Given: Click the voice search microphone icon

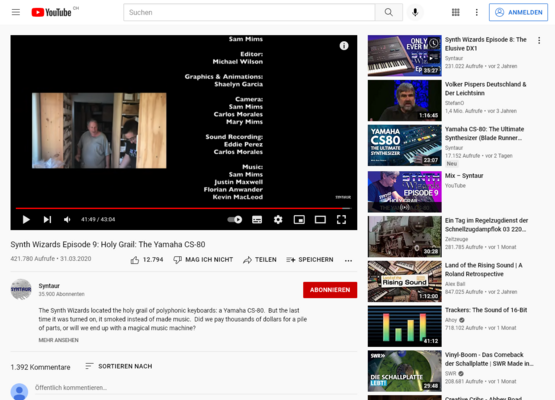Looking at the screenshot, I should 415,12.
